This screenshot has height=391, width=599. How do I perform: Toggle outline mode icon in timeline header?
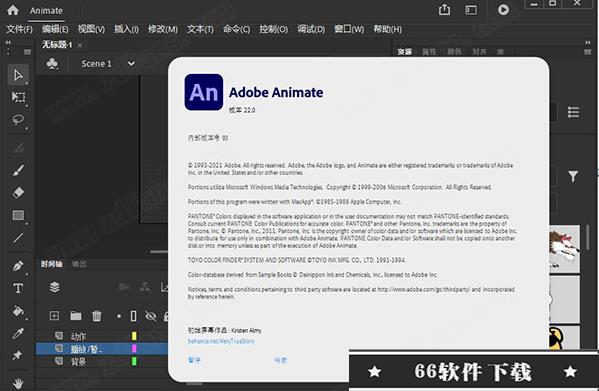coord(133,316)
